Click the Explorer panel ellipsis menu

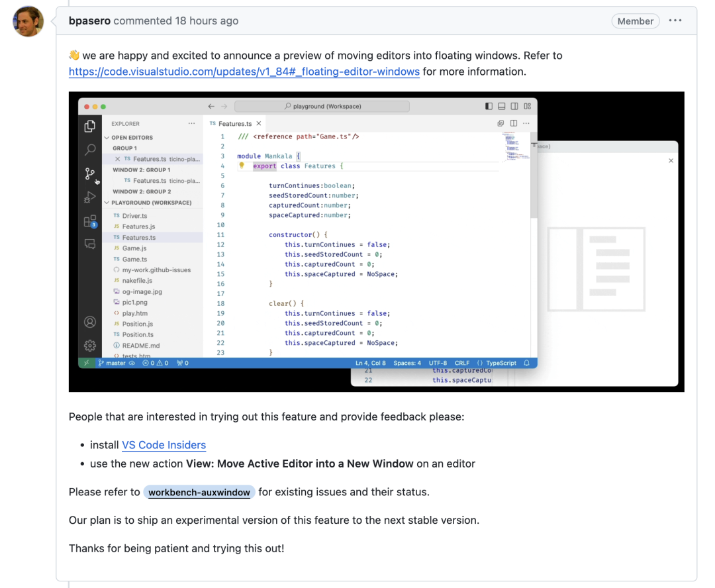[x=191, y=124]
